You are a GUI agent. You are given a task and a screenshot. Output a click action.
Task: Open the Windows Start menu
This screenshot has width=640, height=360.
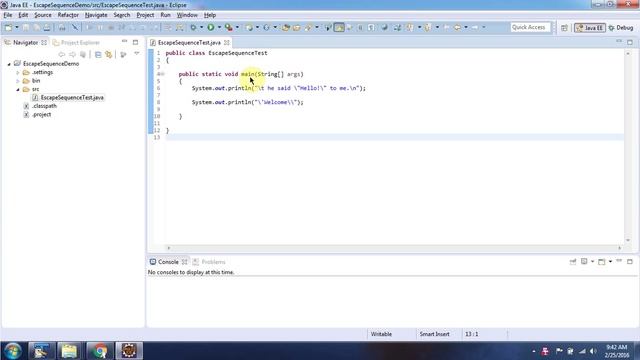click(13, 351)
